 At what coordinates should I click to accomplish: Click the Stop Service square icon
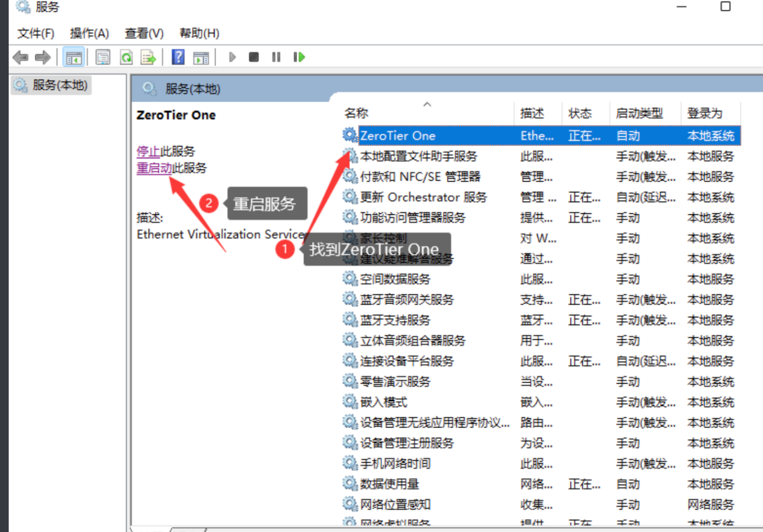click(254, 57)
